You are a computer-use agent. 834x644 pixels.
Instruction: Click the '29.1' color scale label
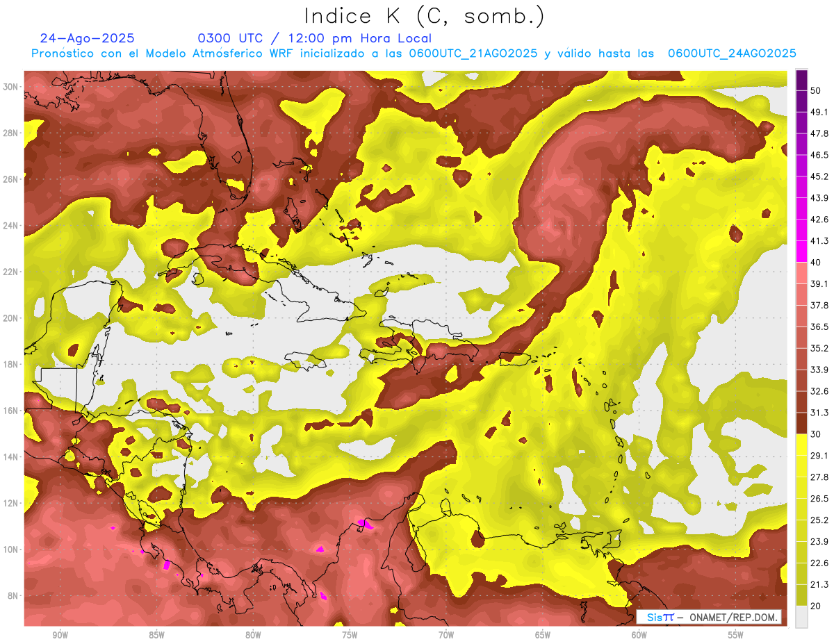819,455
